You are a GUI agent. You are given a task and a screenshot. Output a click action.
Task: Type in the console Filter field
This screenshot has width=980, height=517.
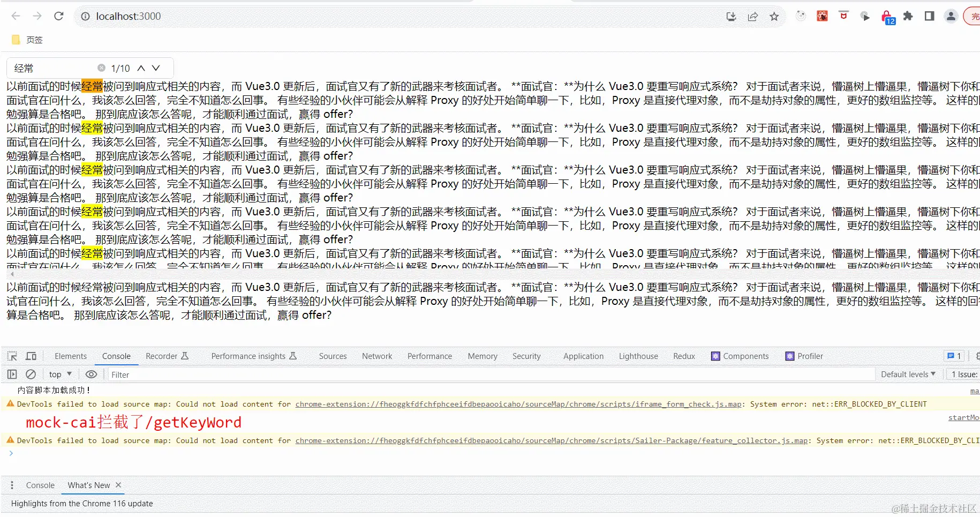pos(161,374)
